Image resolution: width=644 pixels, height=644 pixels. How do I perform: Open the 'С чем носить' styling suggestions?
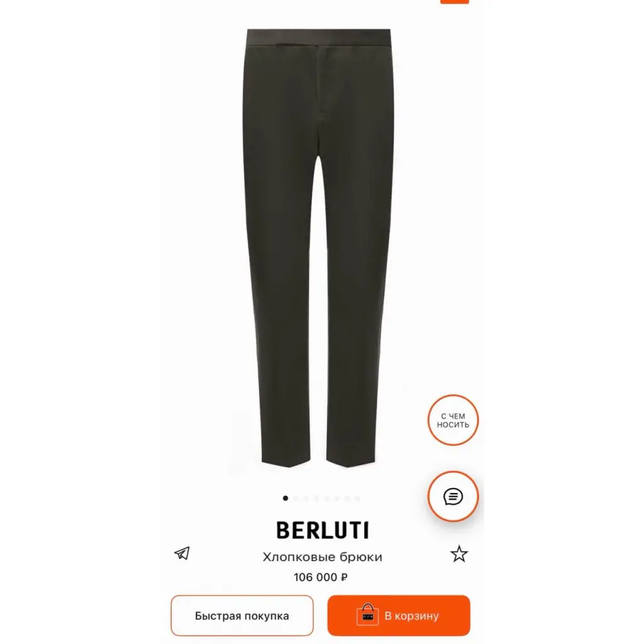(453, 420)
